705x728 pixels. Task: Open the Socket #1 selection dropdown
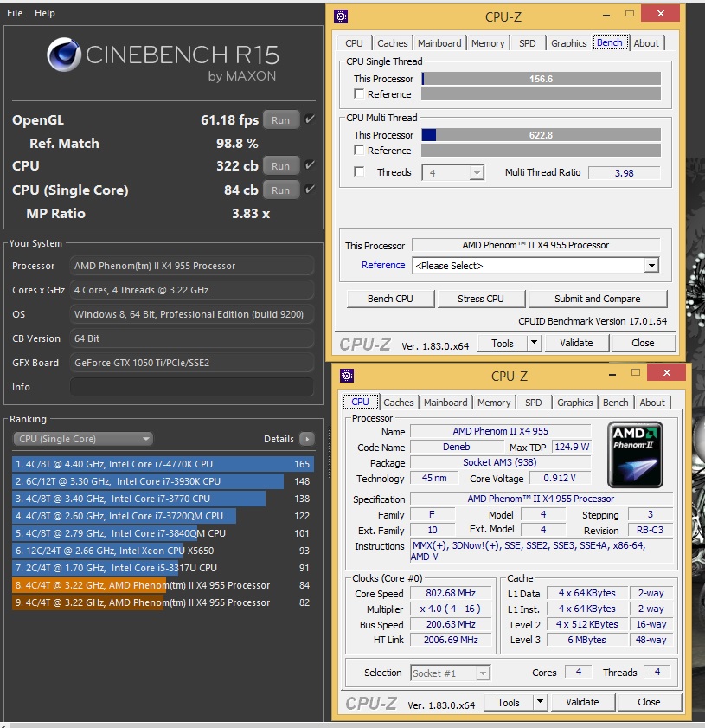[450, 673]
